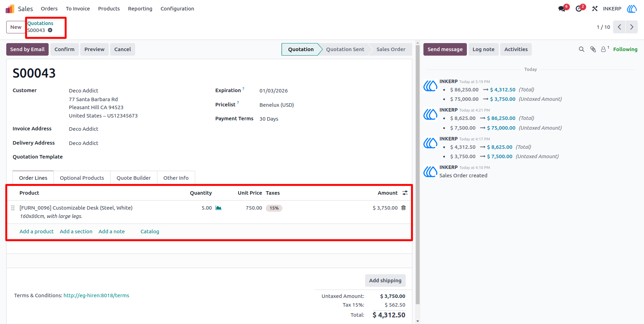Viewport: 644px width, 324px height.
Task: Select the Order Lines tab
Action: 33,178
